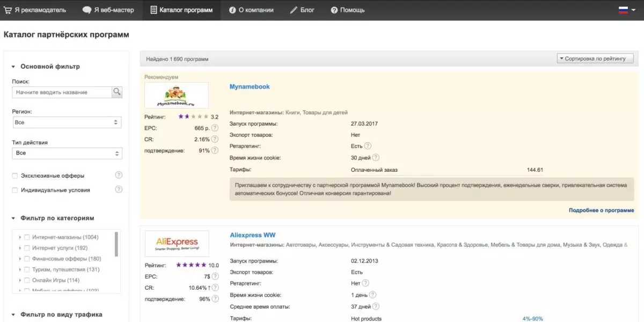Viewport: 644px width, 322px height.
Task: Click help icon beside 1 день cookie
Action: pos(372,295)
